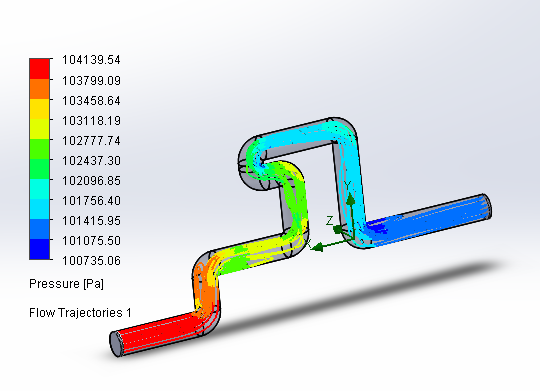
Task: Click the legend value 101075.50
Action: (x=91, y=240)
